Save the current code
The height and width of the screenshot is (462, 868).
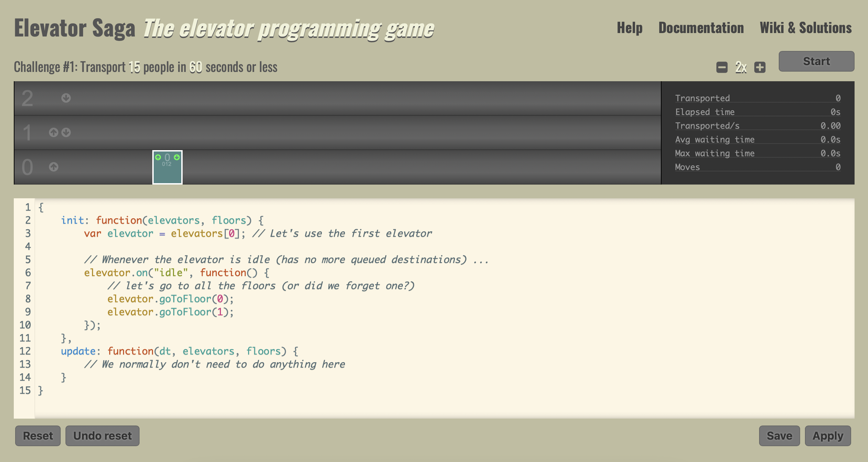tap(779, 436)
